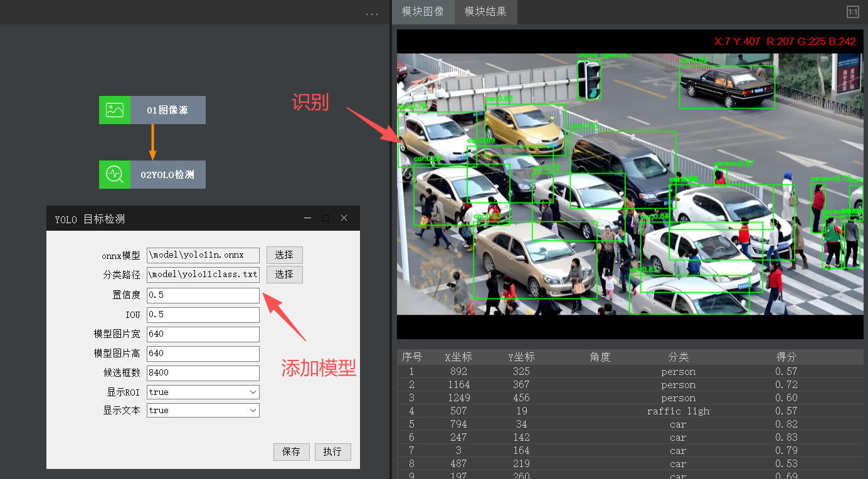This screenshot has height=479, width=868.
Task: Open the 显示文本 dropdown
Action: click(x=203, y=410)
